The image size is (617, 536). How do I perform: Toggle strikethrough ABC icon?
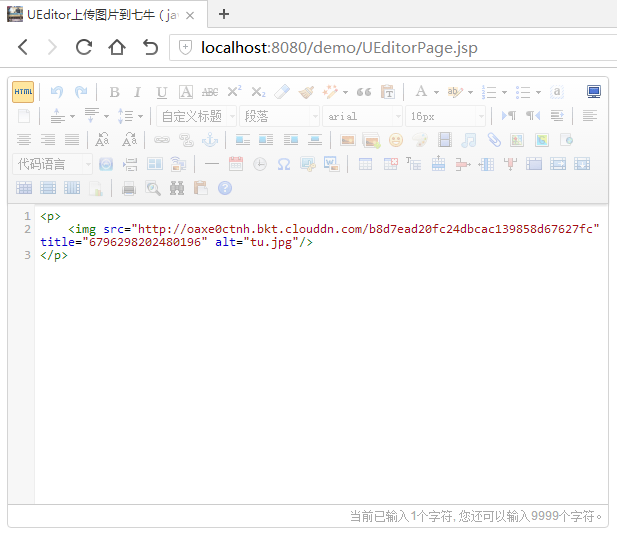pos(210,92)
